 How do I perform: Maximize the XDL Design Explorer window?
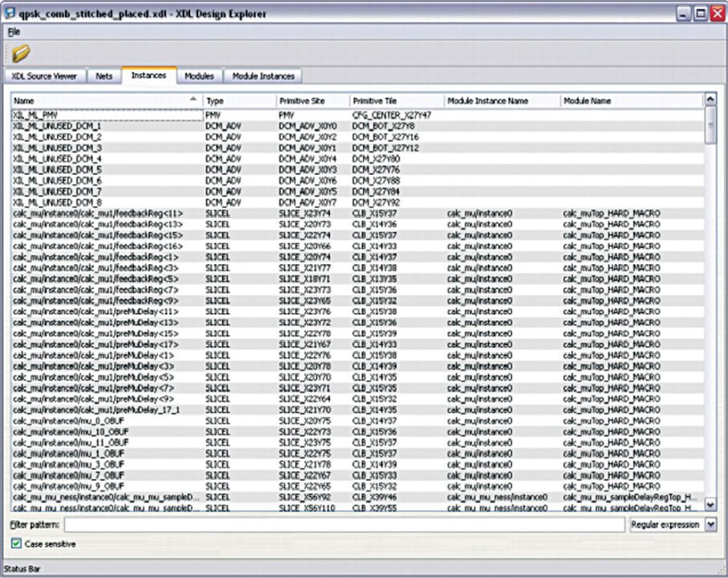pyautogui.click(x=700, y=14)
